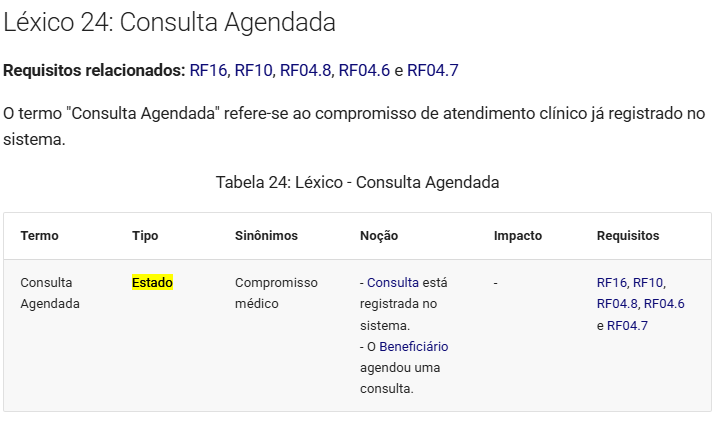Click the Noção column header
This screenshot has height=432, width=719.
coord(379,236)
